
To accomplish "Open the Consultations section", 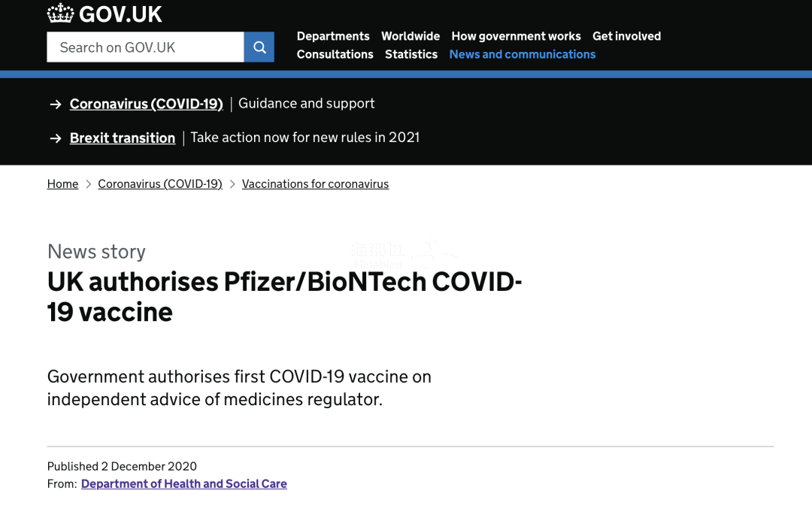I will point(335,54).
